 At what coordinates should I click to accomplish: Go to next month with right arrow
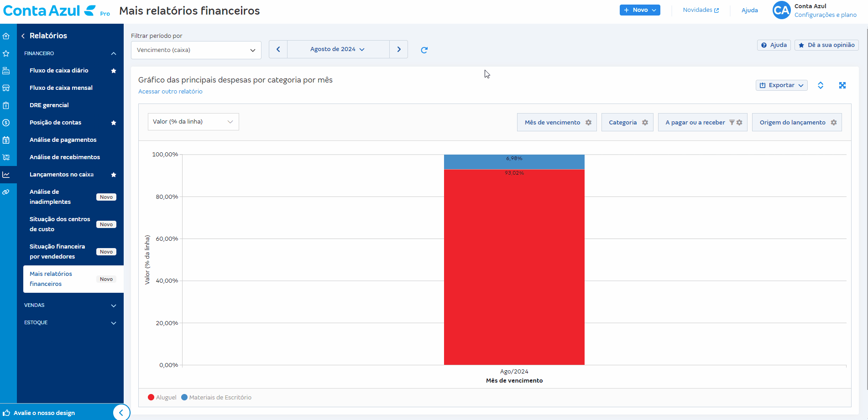[398, 49]
